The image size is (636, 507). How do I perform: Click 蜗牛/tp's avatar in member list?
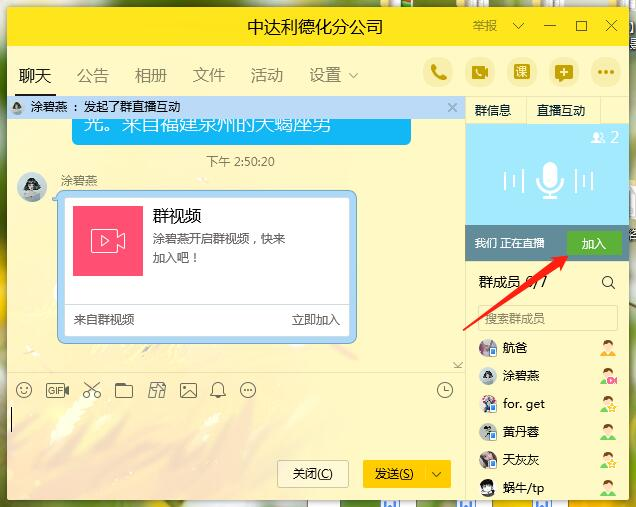click(x=488, y=488)
